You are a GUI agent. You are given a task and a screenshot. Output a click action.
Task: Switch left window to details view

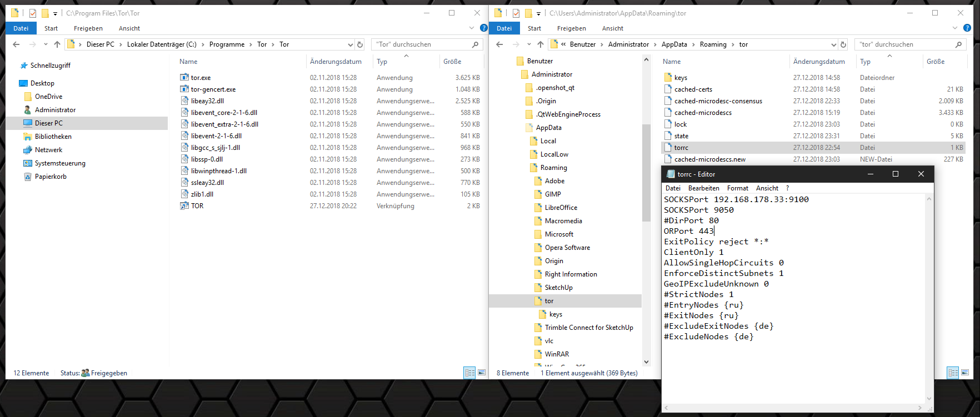(469, 373)
